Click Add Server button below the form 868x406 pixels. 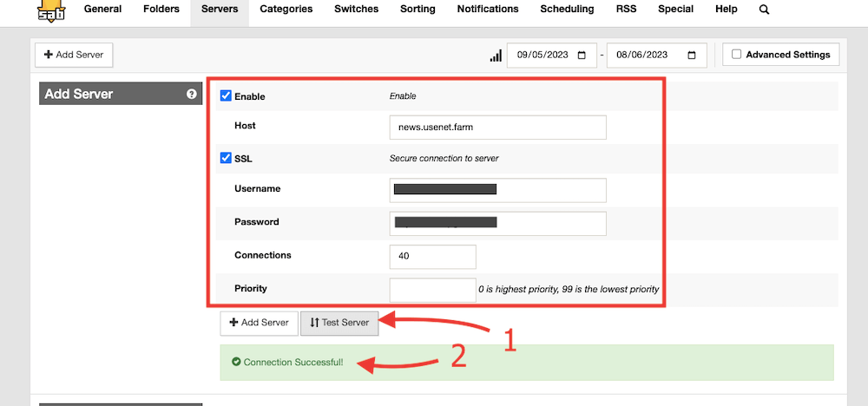[259, 323]
